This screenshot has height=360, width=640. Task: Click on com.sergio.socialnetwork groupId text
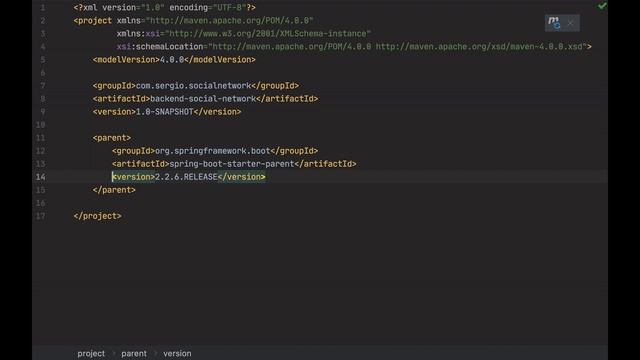(x=193, y=86)
